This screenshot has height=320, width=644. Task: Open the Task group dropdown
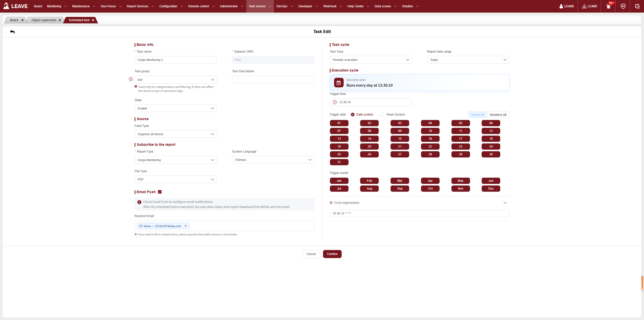pyautogui.click(x=176, y=80)
